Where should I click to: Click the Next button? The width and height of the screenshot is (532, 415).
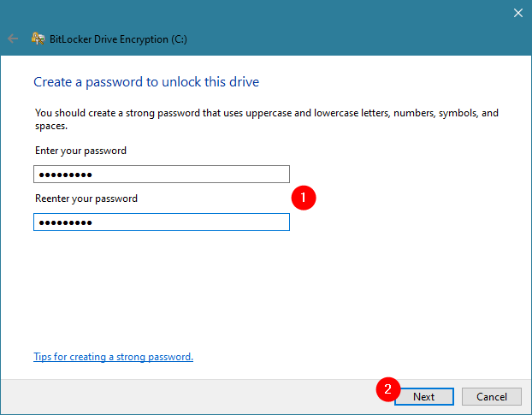(423, 396)
